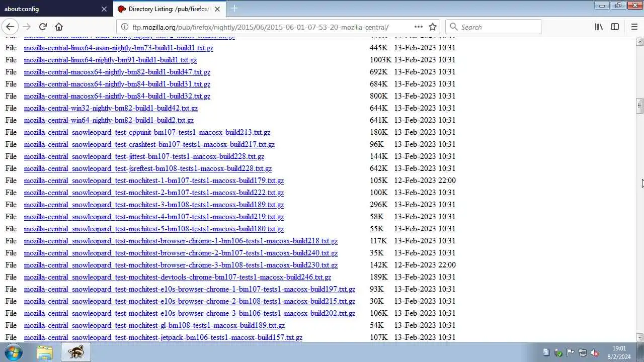Screen dimensions: 644x362
Task: Open network icon in system tray
Action: (582, 352)
